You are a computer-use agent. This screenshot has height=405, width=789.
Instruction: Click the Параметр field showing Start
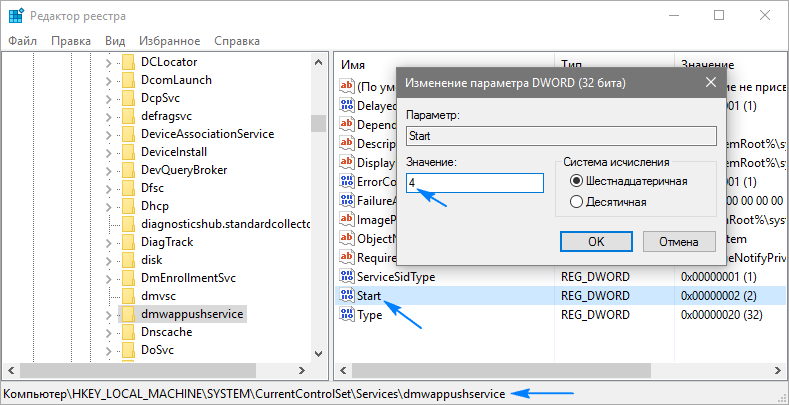pos(561,136)
